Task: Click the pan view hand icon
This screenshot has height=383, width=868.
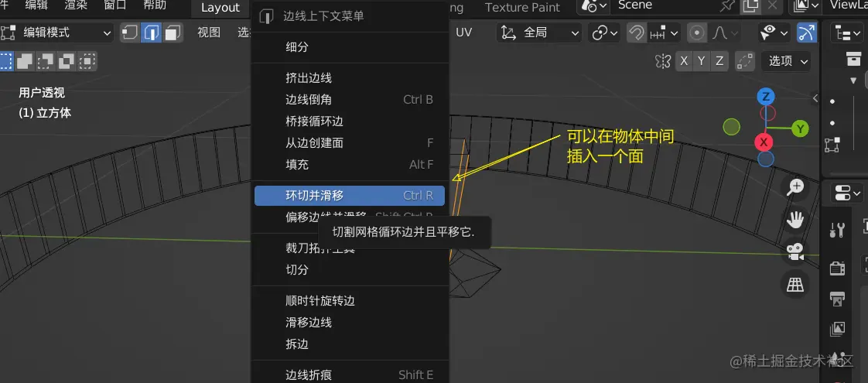Action: point(795,221)
